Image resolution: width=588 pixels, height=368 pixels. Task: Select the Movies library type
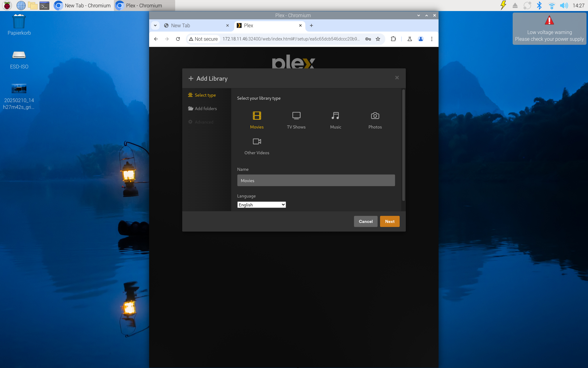tap(257, 120)
